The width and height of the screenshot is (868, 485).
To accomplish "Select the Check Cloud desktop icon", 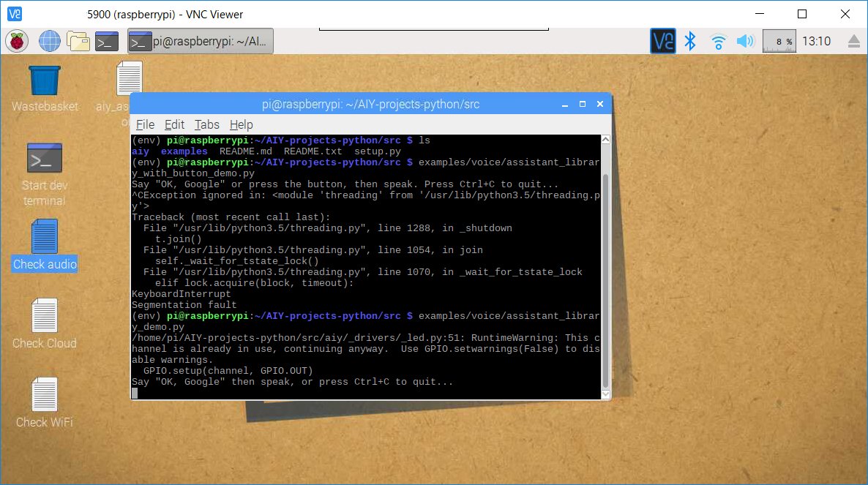I will tap(45, 323).
